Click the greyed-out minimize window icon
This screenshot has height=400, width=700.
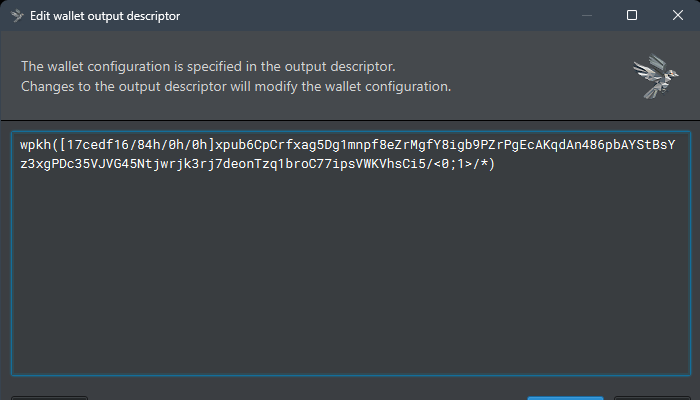[587, 16]
